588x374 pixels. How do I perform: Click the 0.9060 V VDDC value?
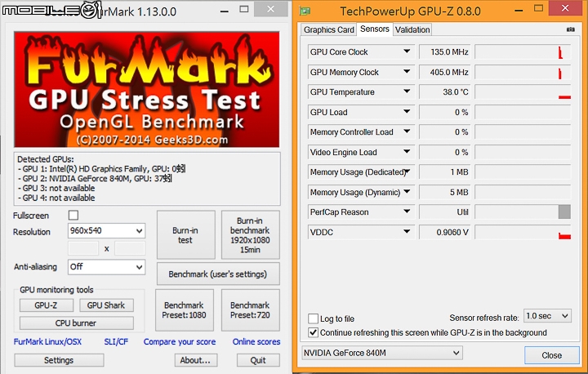(x=445, y=232)
